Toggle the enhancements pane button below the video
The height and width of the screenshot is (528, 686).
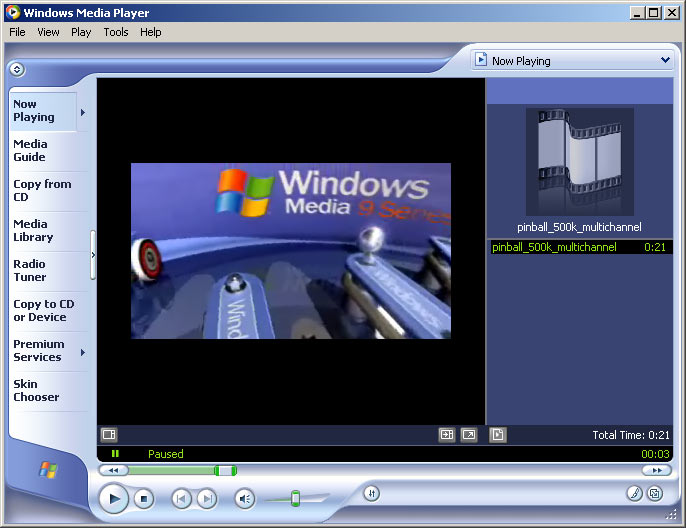[x=109, y=435]
